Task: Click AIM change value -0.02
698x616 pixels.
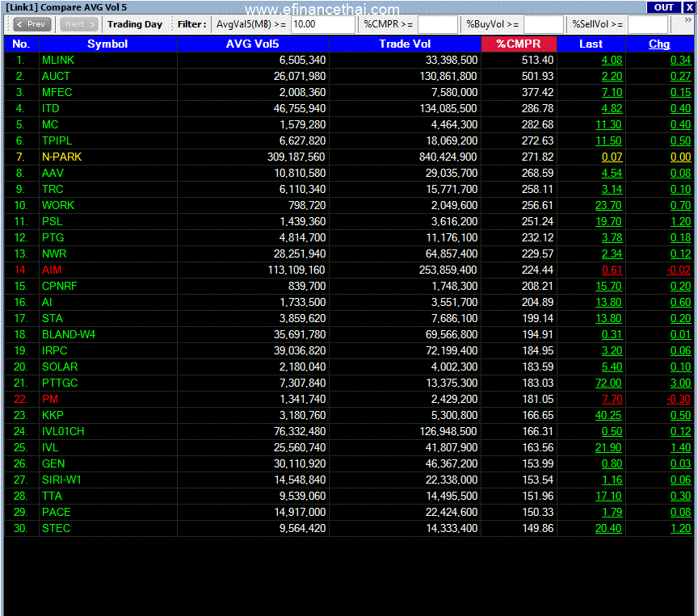Action: (679, 270)
